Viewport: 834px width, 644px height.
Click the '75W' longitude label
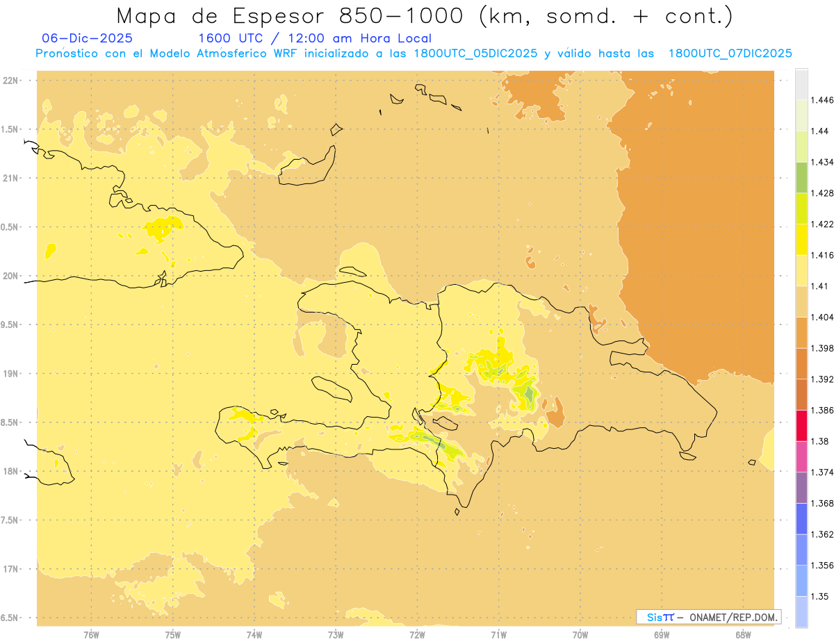(173, 634)
